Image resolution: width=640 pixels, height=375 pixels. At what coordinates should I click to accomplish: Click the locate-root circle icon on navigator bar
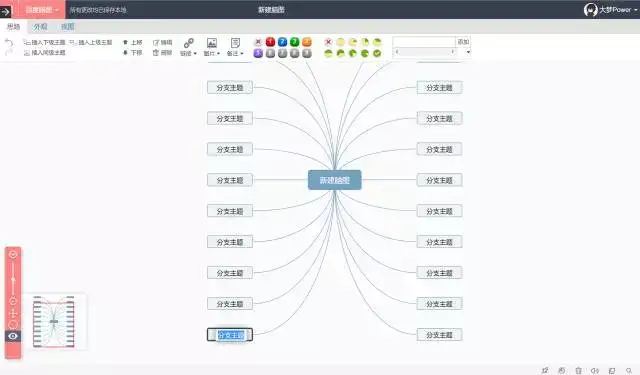[13, 325]
